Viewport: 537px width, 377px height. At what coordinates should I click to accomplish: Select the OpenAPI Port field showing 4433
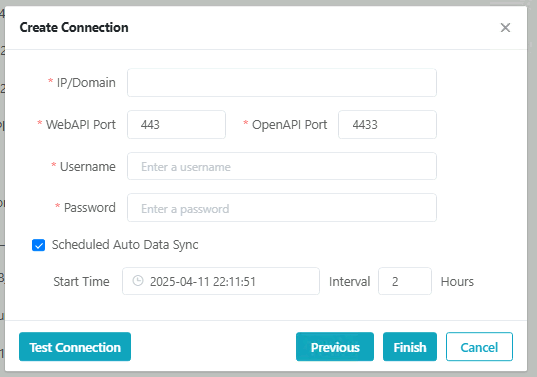(x=387, y=125)
